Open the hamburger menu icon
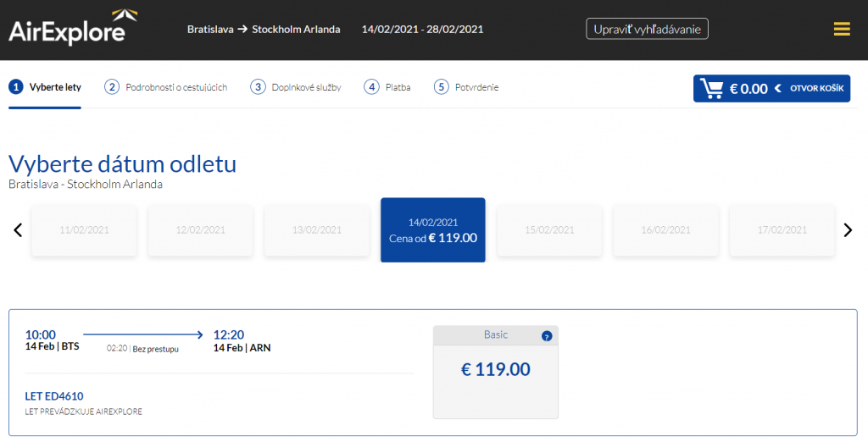Screen dimensions: 868x442 841,29
